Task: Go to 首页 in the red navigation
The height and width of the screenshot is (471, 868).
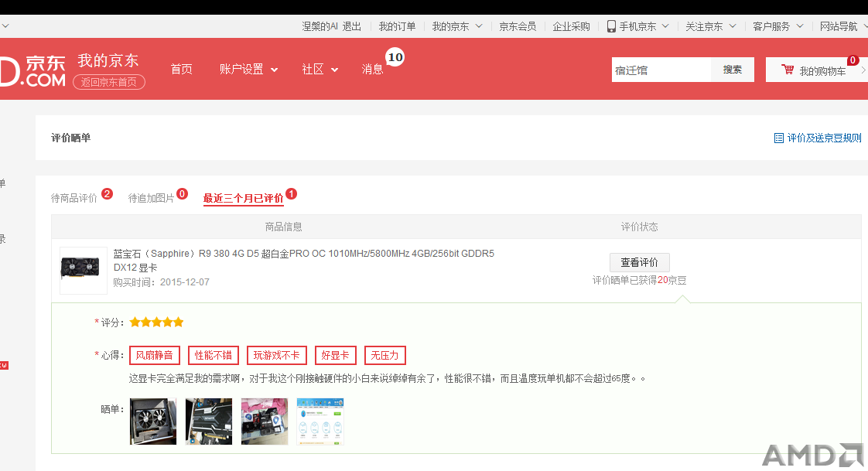Action: pos(182,69)
